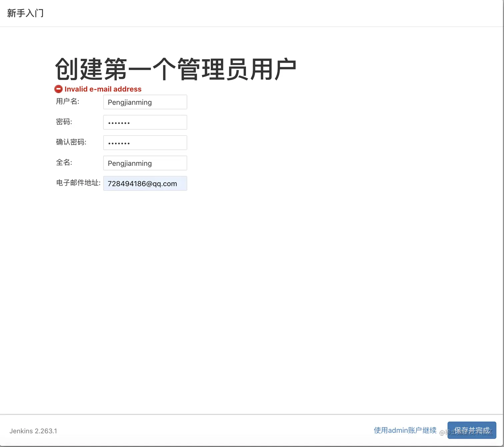504x447 pixels.
Task: Click the Jenkins 2.263.1 version text
Action: pos(33,431)
